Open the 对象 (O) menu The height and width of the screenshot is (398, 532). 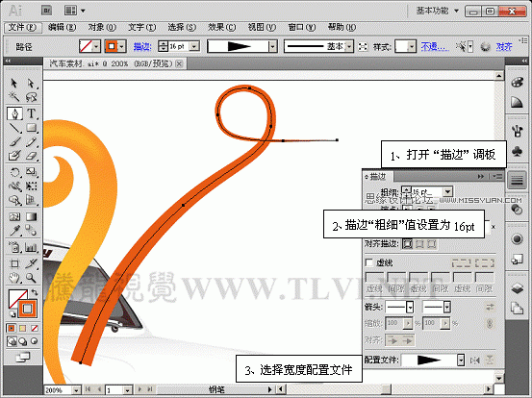(102, 28)
